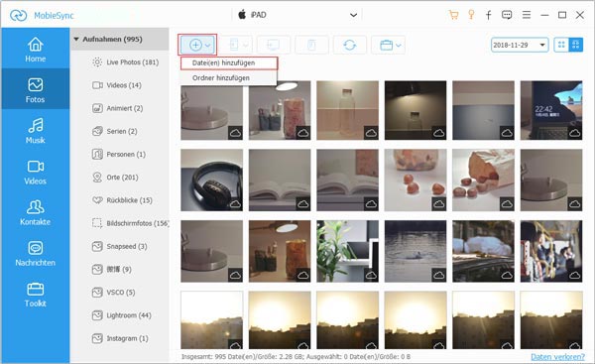
Task: Open the Toolbox briefcase toolbar dropdown
Action: click(389, 46)
